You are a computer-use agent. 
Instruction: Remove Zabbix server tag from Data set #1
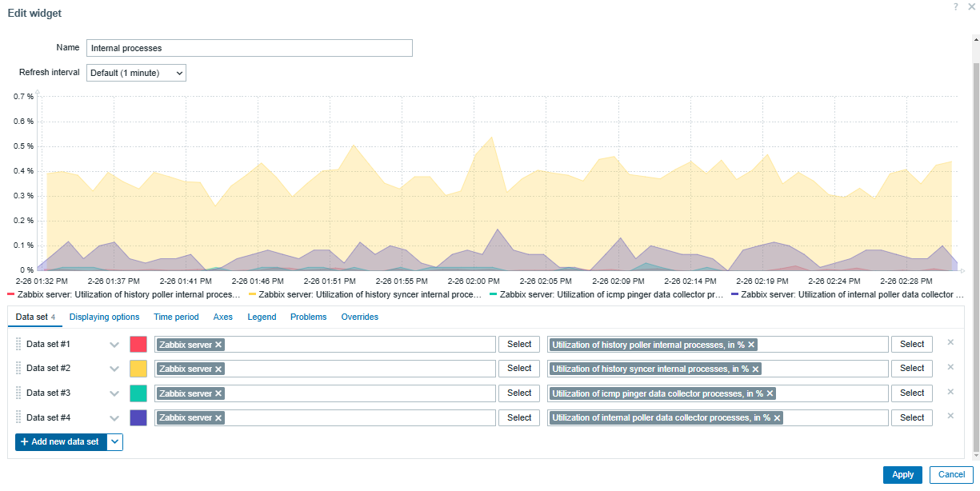218,345
